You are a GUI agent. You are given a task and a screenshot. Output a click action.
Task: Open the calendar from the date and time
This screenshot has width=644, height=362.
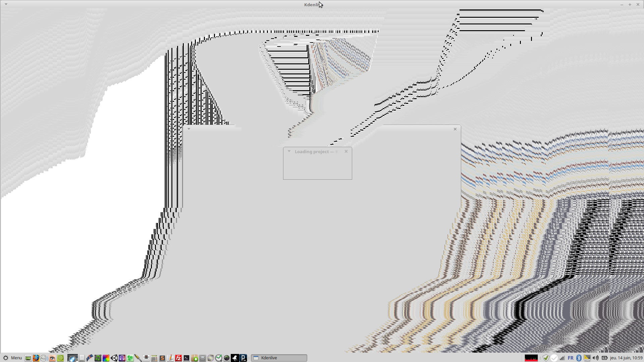626,358
